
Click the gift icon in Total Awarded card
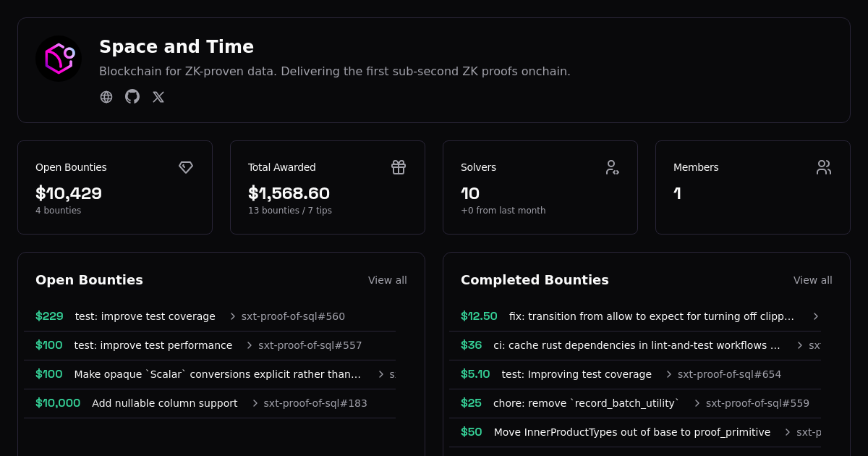[x=399, y=167]
